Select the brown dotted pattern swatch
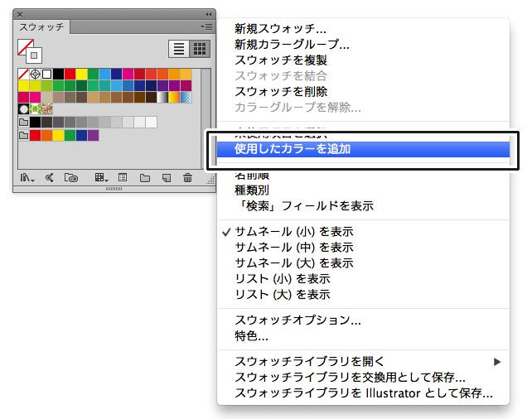The image size is (532, 419). pyautogui.click(x=47, y=108)
